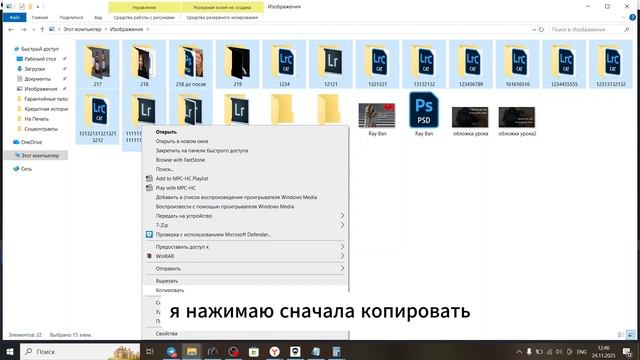Select catalog folder 12313132132

(x=610, y=64)
